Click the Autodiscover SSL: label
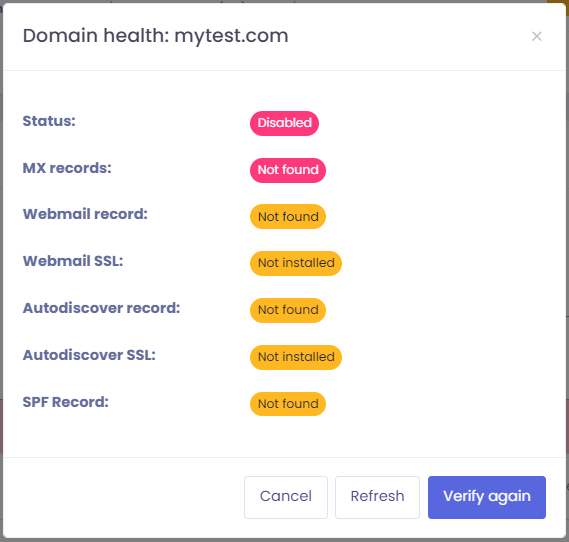 pyautogui.click(x=89, y=355)
